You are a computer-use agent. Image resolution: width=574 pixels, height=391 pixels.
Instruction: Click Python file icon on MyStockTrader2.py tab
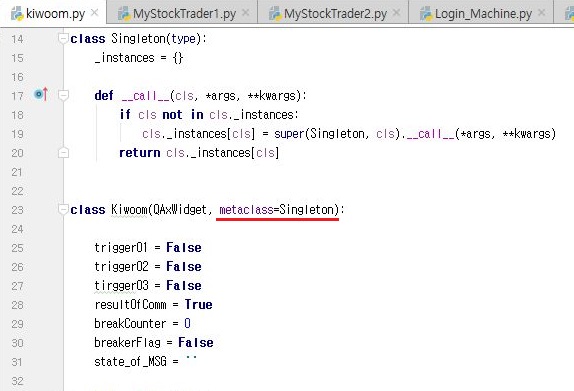pos(275,14)
